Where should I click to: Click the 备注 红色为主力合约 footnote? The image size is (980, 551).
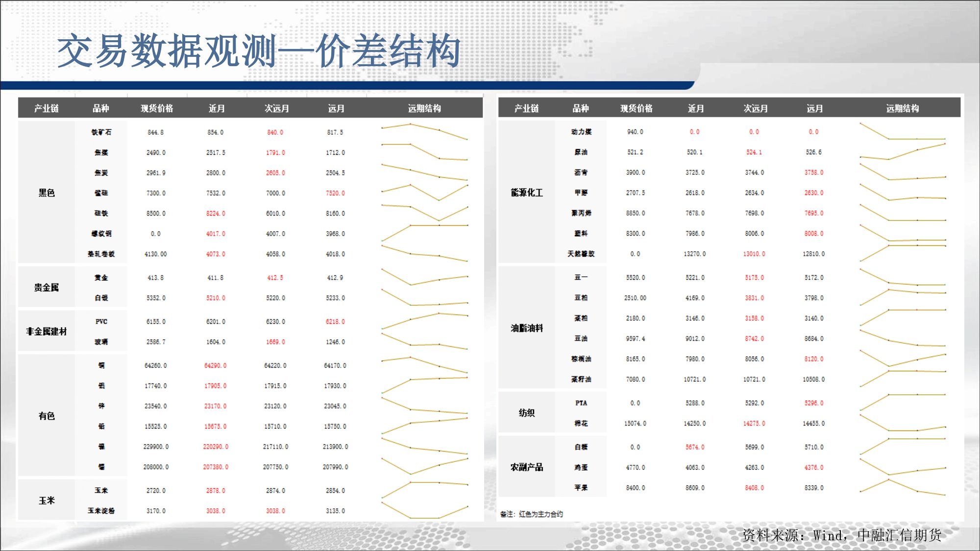click(531, 514)
